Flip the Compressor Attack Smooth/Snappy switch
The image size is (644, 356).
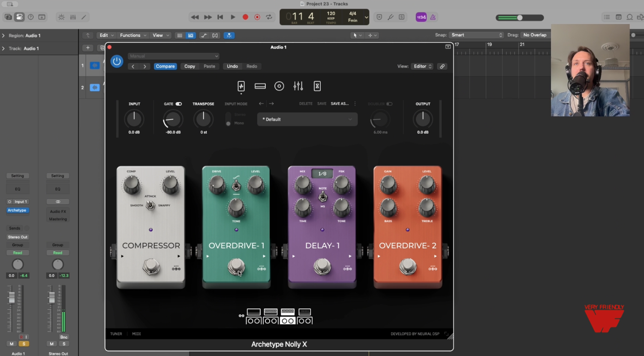(x=150, y=205)
